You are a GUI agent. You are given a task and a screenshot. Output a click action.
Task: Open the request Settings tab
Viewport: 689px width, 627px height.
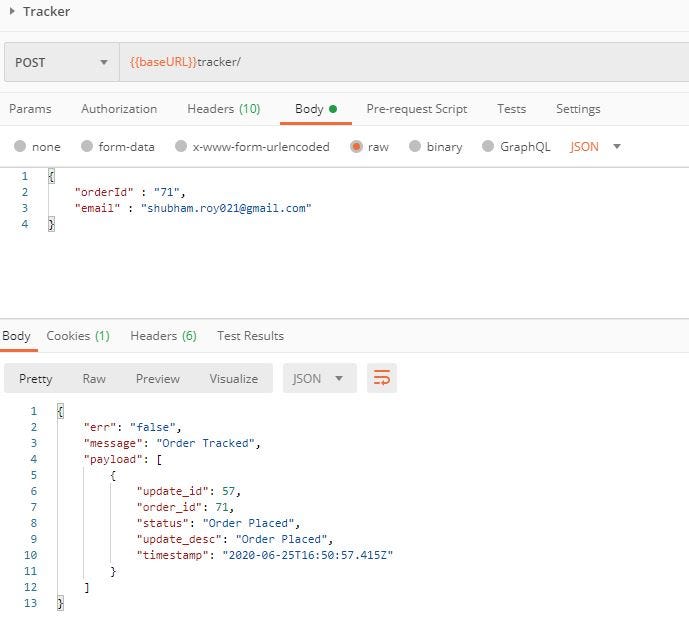(578, 109)
